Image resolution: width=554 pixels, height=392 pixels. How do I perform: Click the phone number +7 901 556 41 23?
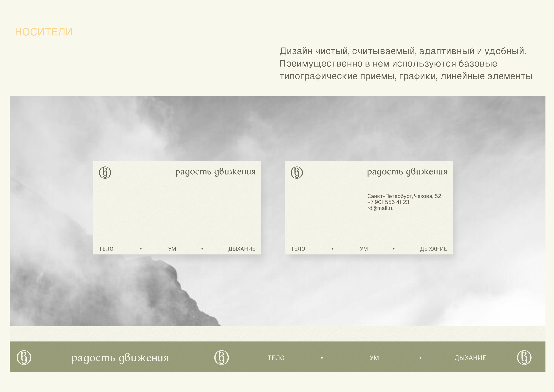(388, 202)
